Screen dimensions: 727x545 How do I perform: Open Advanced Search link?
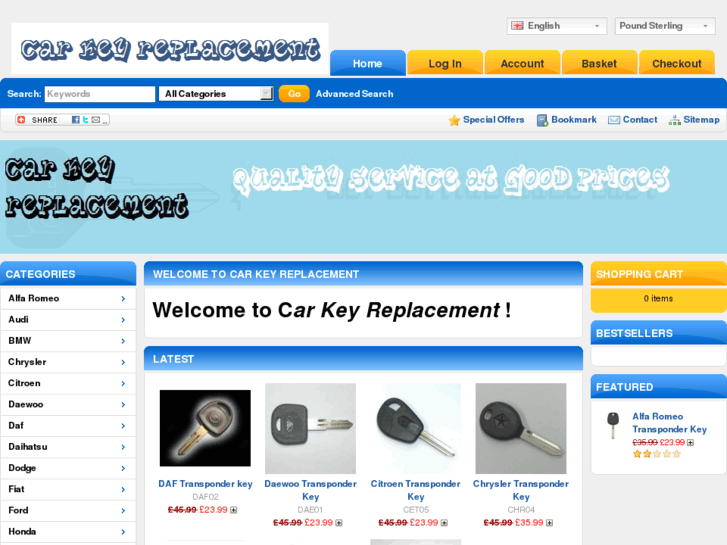pos(355,94)
